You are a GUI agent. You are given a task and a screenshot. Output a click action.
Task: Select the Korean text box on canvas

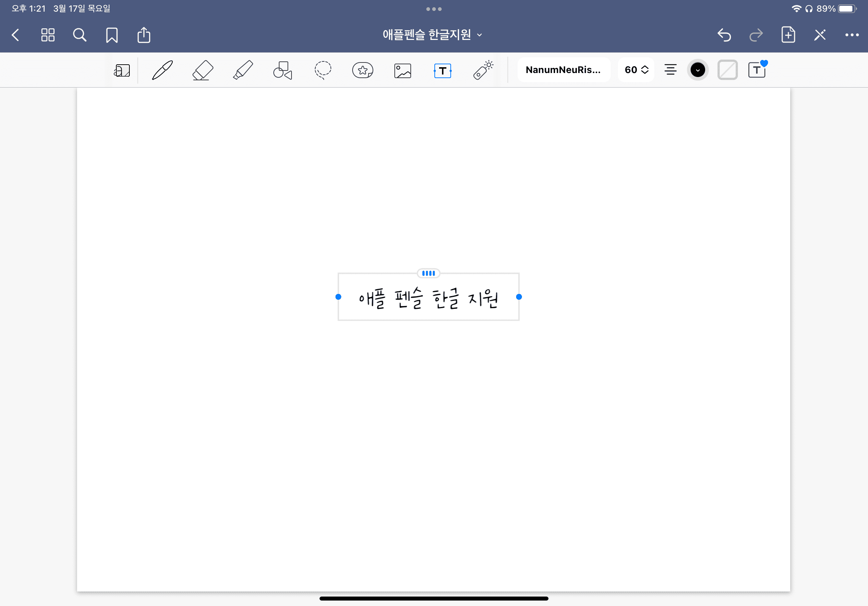[x=428, y=297]
